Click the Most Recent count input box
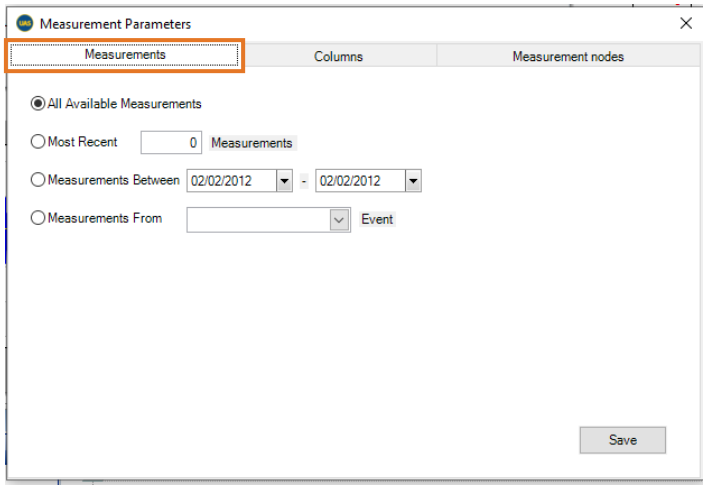The image size is (708, 488). [x=172, y=143]
